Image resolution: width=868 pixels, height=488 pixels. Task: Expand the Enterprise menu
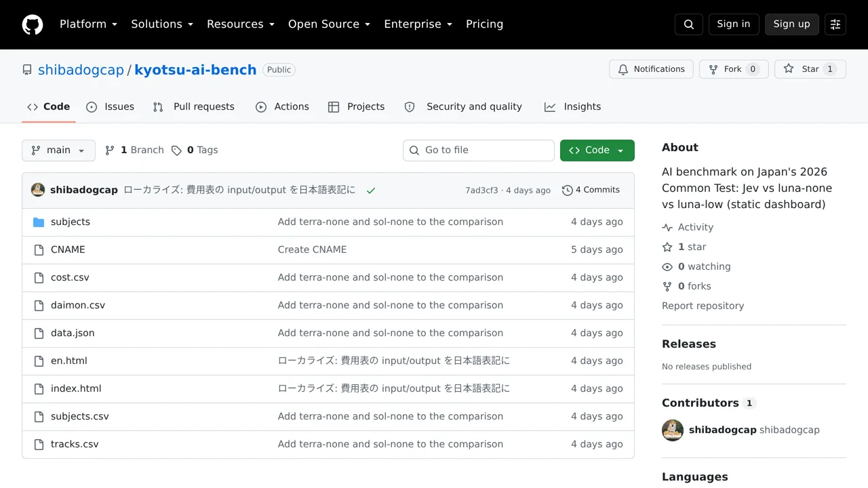pyautogui.click(x=418, y=24)
